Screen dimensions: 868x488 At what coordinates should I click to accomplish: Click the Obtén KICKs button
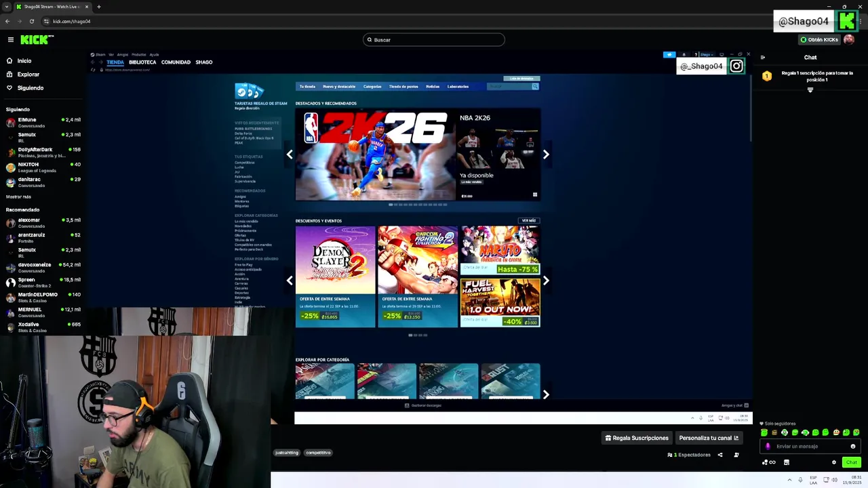(819, 40)
